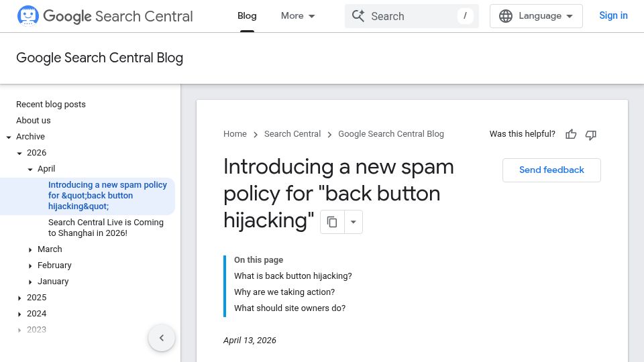Expand the 2024 archive node

coord(19,314)
